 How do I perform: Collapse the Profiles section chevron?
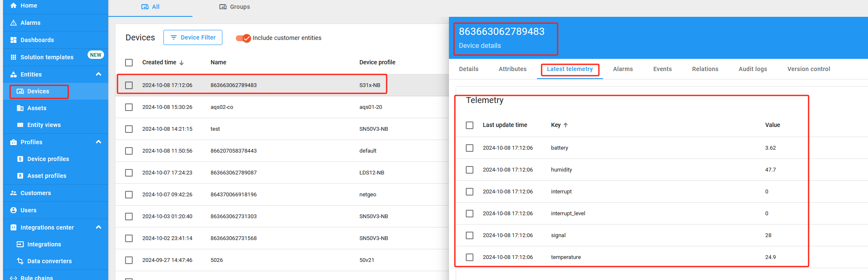99,142
